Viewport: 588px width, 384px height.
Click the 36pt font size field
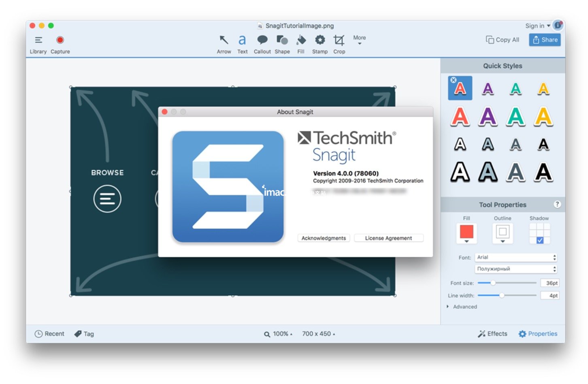click(550, 283)
